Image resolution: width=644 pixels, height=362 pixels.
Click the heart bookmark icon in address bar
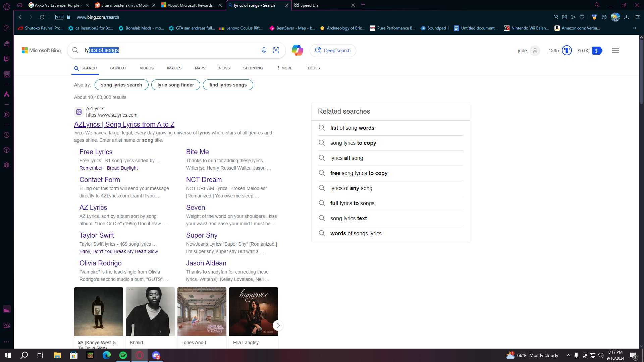[x=582, y=17]
